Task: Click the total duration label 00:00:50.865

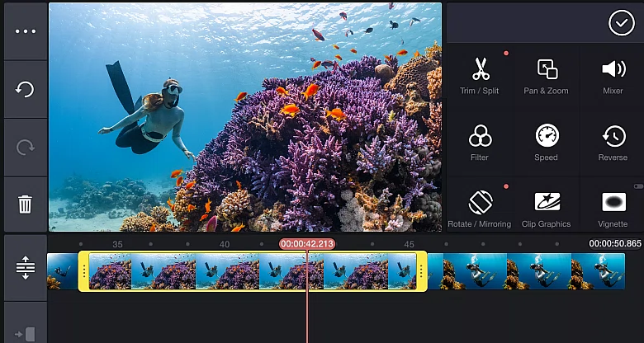Action: pos(615,244)
